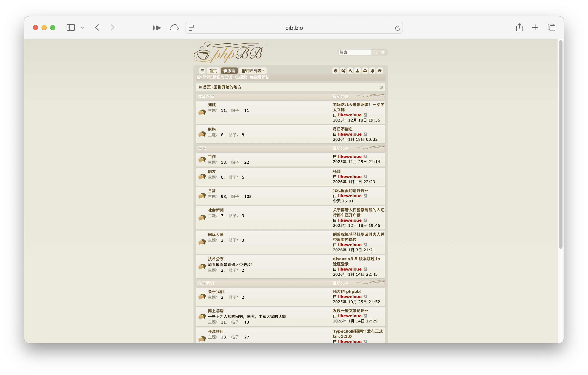The width and height of the screenshot is (588, 375).
Task: Click the notifications bell icon
Action: click(x=372, y=71)
